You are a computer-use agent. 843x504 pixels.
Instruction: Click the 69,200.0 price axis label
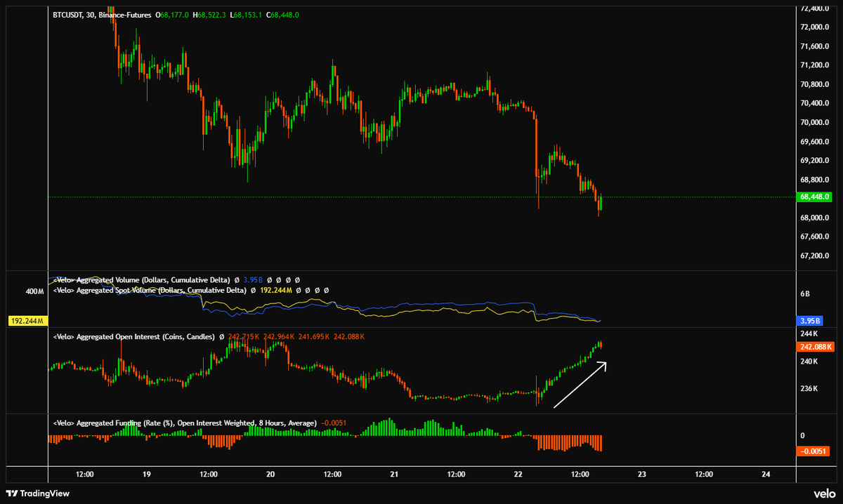coord(816,160)
